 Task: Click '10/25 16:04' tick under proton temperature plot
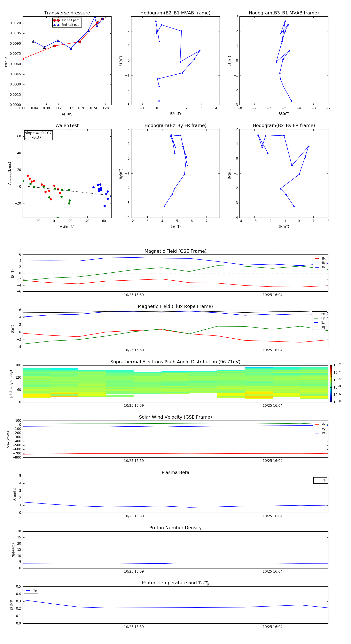[x=272, y=627]
